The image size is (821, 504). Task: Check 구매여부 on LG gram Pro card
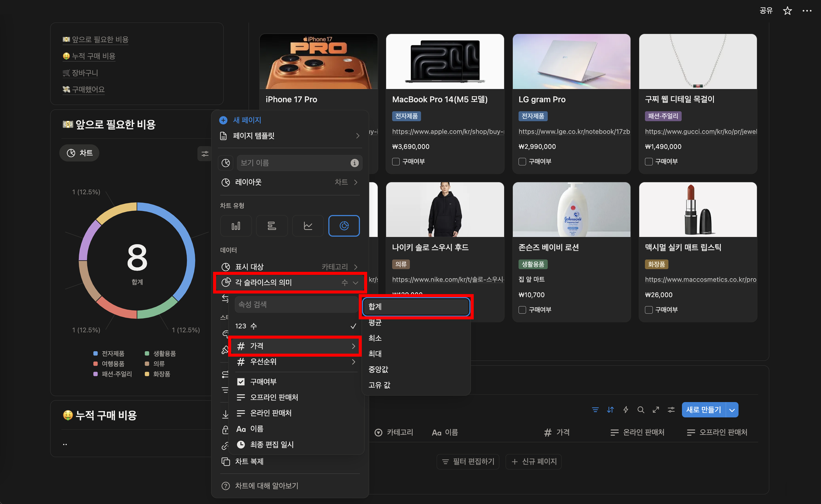pos(522,162)
